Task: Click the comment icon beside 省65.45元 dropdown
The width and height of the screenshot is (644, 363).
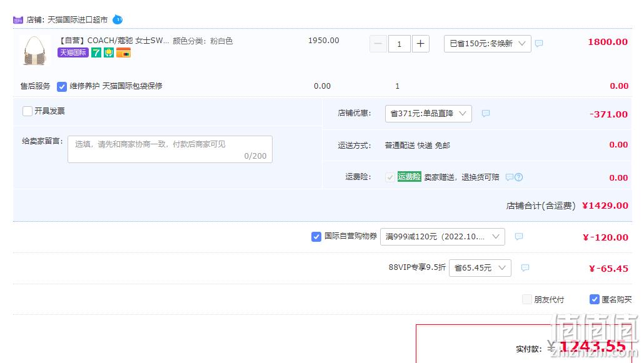Action: click(525, 268)
